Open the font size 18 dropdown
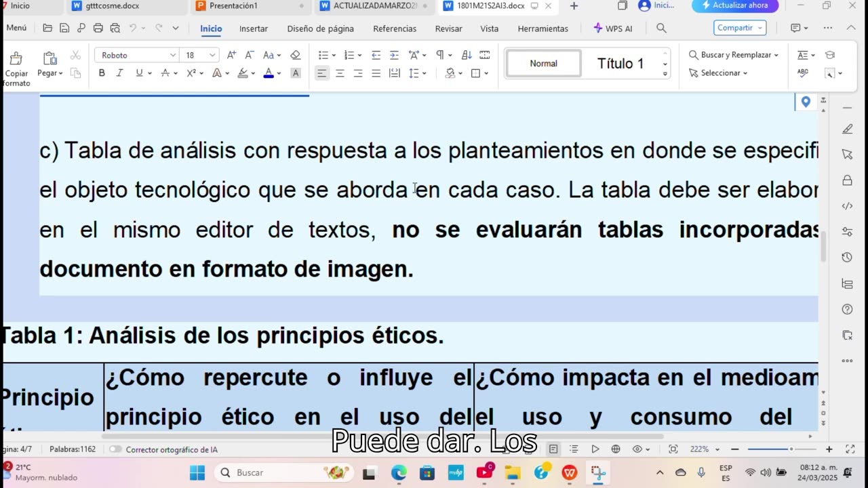The height and width of the screenshot is (488, 868). [x=212, y=55]
